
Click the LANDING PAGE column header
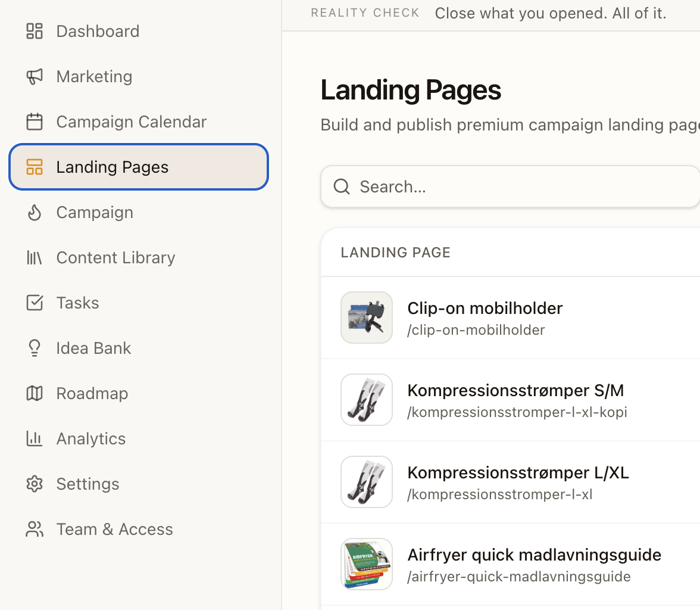[395, 253]
